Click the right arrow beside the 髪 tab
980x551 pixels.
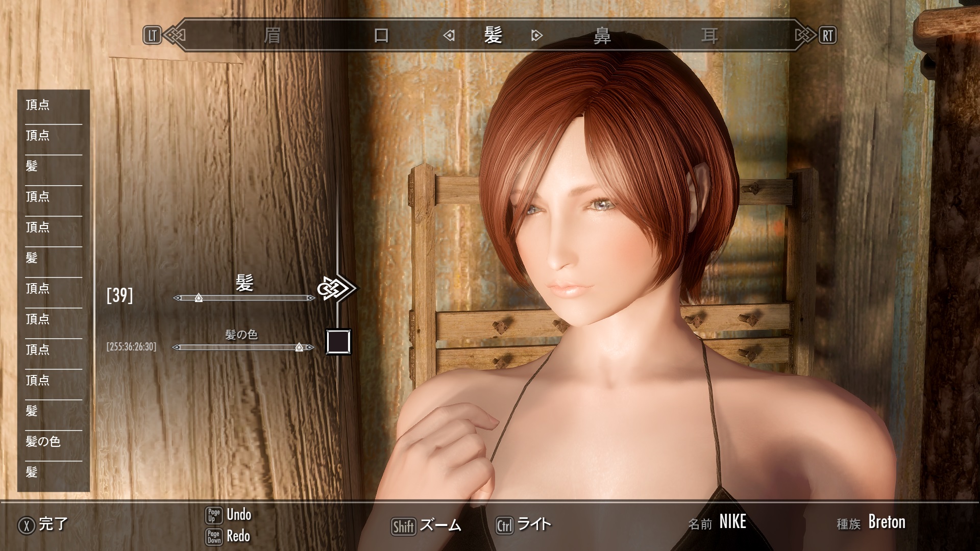click(536, 36)
